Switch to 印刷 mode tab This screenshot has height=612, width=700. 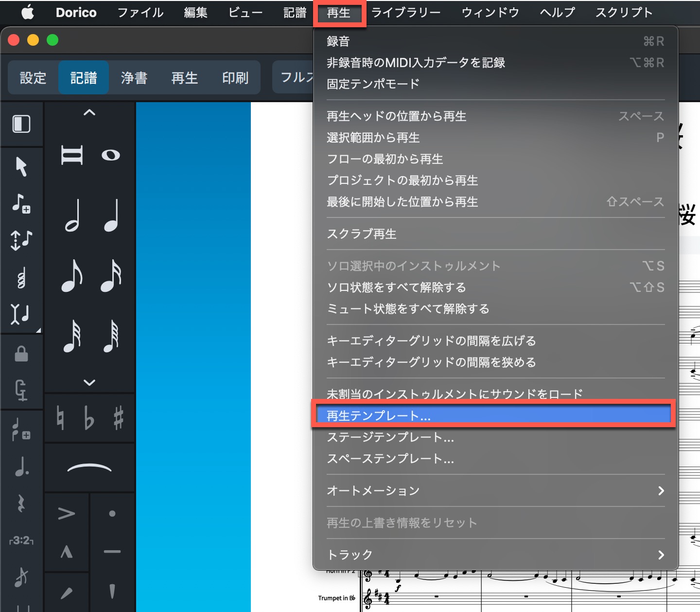235,78
